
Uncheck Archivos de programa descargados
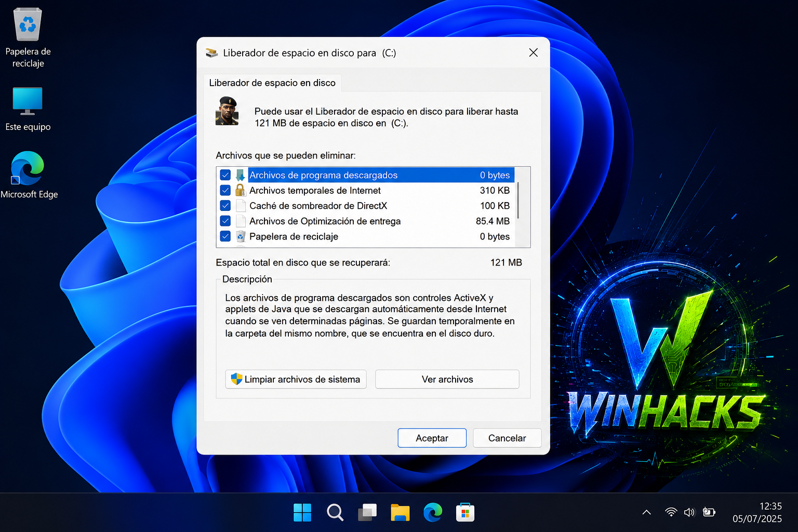[225, 175]
